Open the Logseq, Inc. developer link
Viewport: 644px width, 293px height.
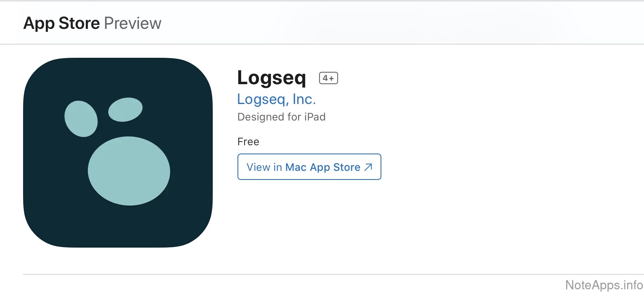276,99
